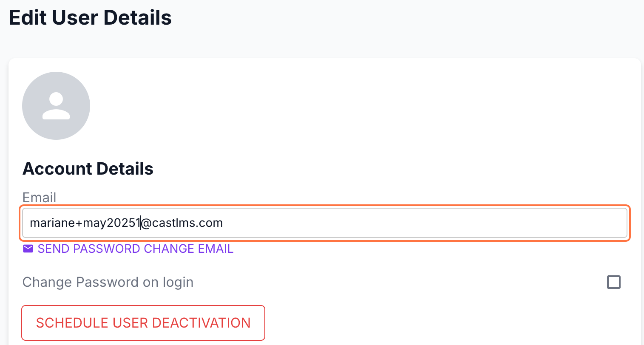Screen dimensions: 644x345
Task: Focus the Email input field
Action: point(325,223)
